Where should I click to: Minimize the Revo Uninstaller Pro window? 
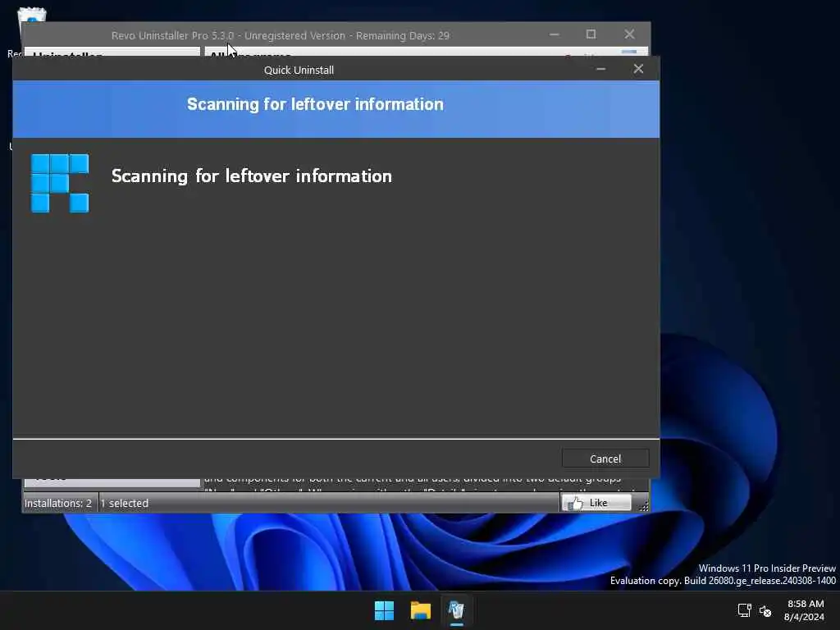coord(555,34)
